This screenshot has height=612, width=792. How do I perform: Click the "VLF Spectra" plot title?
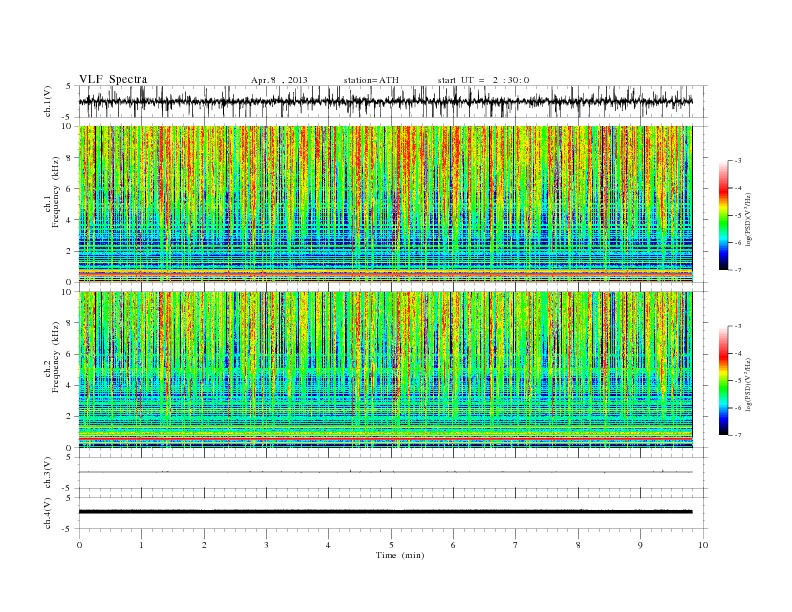[x=113, y=79]
